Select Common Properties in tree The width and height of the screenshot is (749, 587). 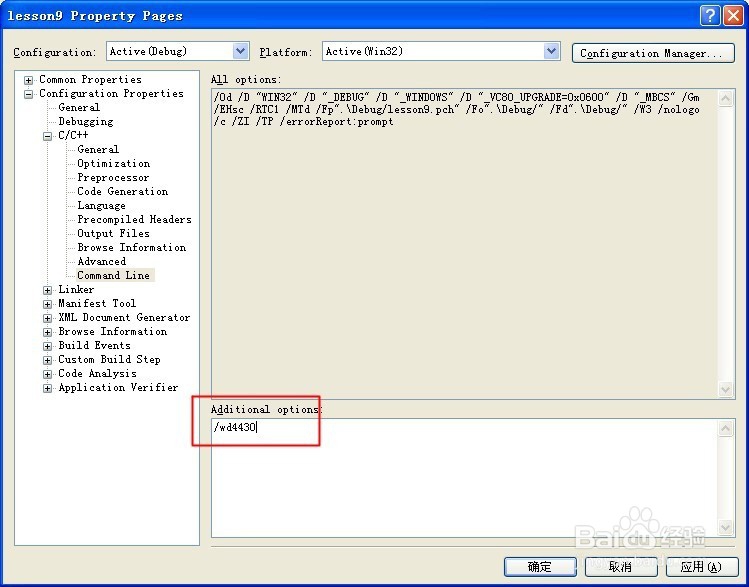coord(90,79)
